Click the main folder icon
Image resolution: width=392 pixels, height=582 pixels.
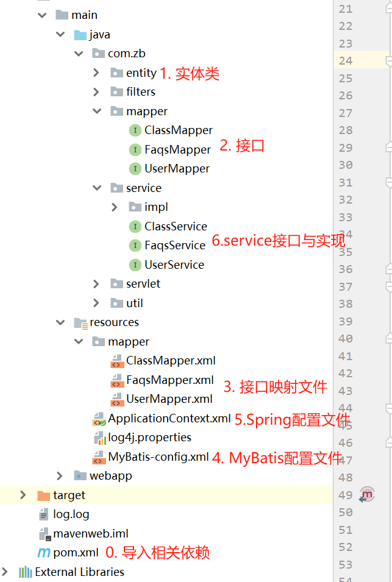coord(62,15)
